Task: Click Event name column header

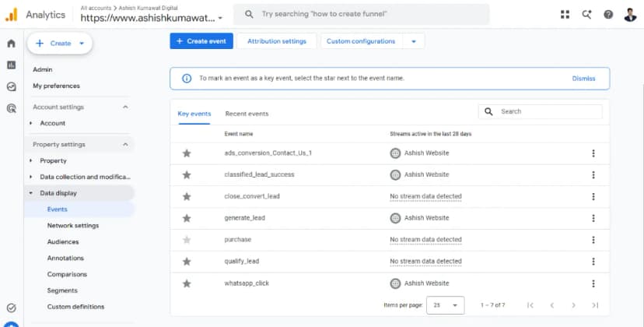Action: [239, 134]
